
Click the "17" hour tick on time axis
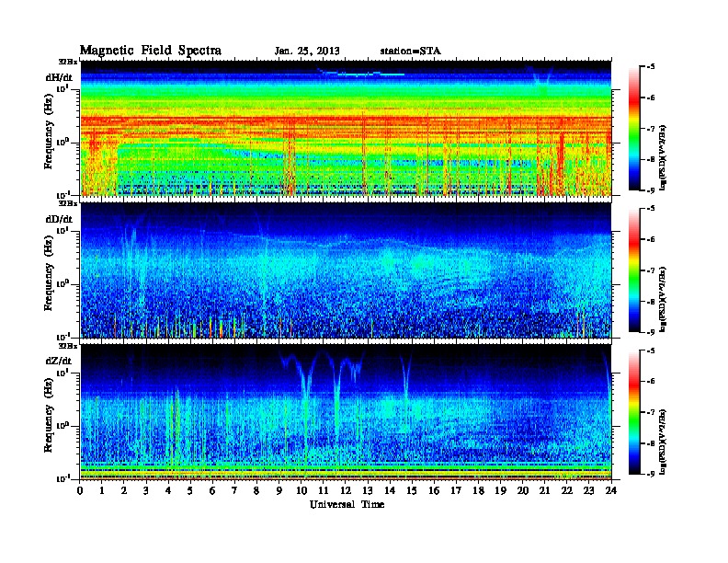457,491
